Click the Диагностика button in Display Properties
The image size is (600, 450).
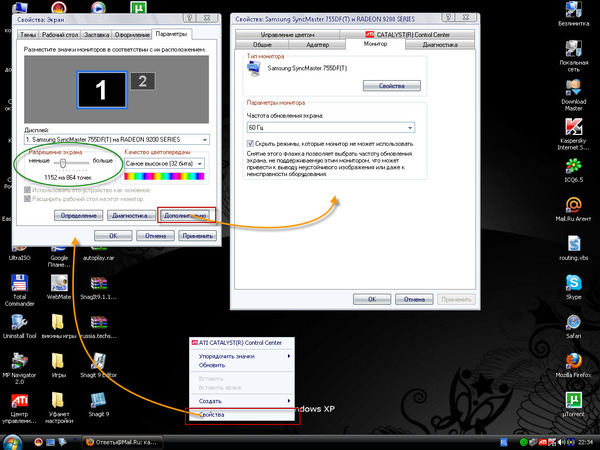tap(130, 215)
